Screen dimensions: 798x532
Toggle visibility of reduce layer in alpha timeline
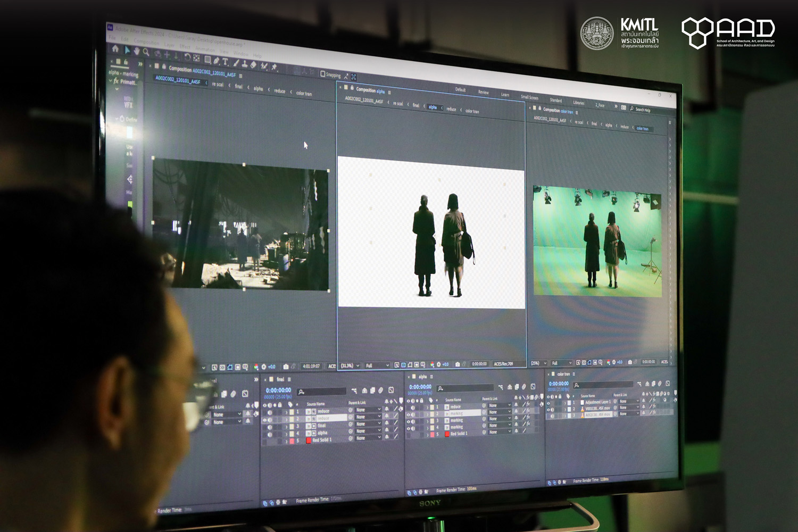pos(409,408)
